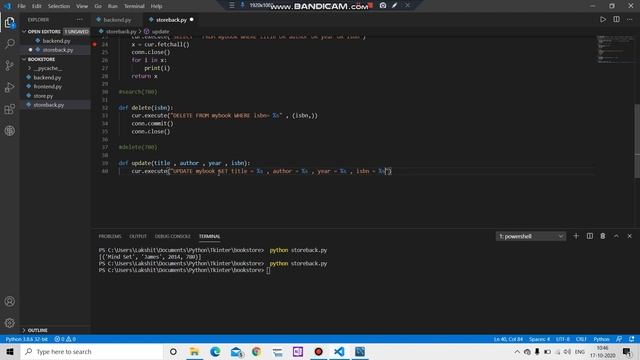Open store.py in the file tree
The height and width of the screenshot is (360, 640).
tap(55, 96)
